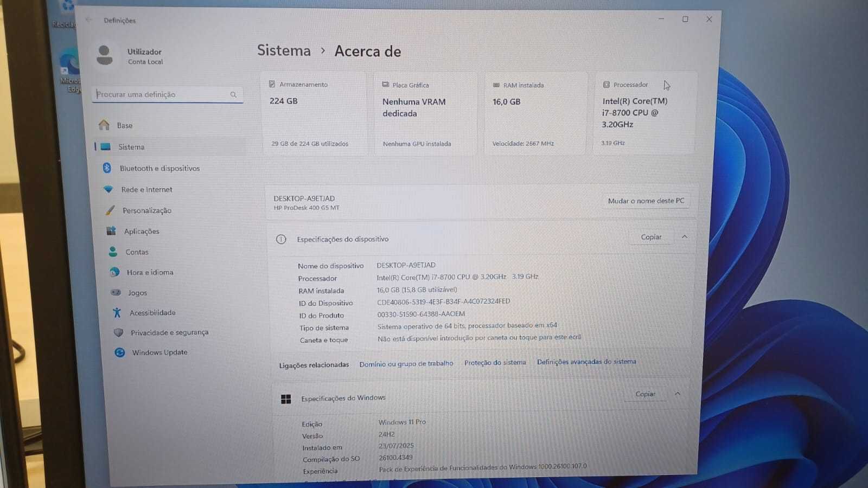
Task: Click the Jogos controller icon
Action: tap(116, 292)
